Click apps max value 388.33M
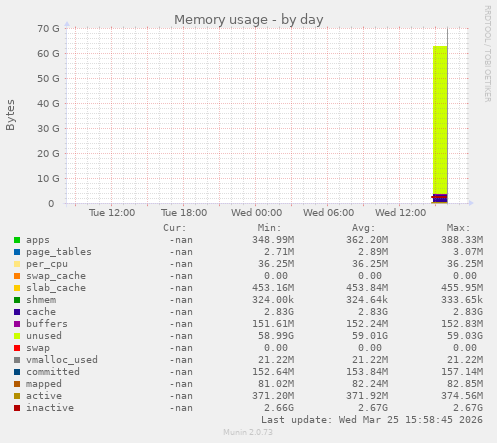The image size is (497, 443). (x=462, y=240)
